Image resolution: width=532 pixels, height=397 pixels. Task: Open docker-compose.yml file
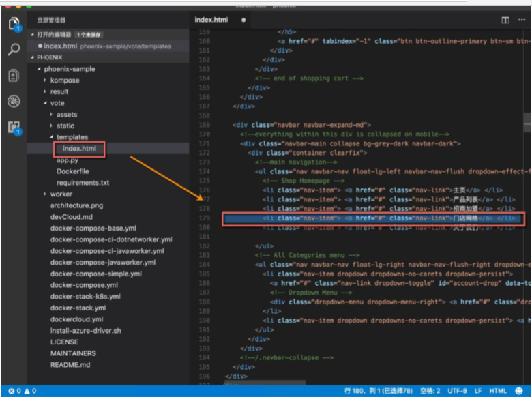(x=84, y=285)
